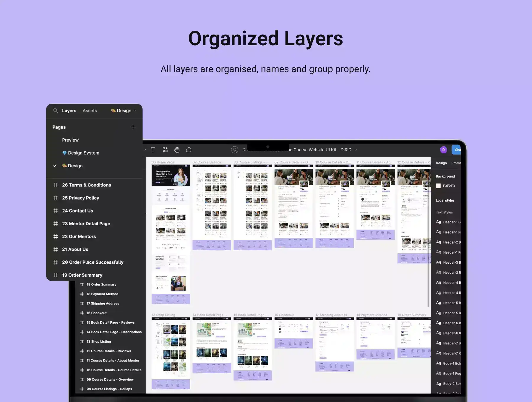
Task: Select the 23 Mentor Detail Page layer
Action: point(86,224)
